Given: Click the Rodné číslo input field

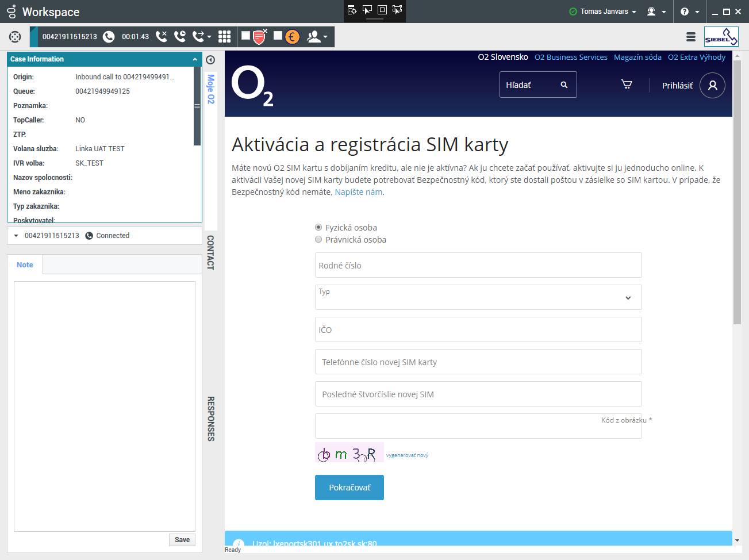Looking at the screenshot, I should 478,265.
